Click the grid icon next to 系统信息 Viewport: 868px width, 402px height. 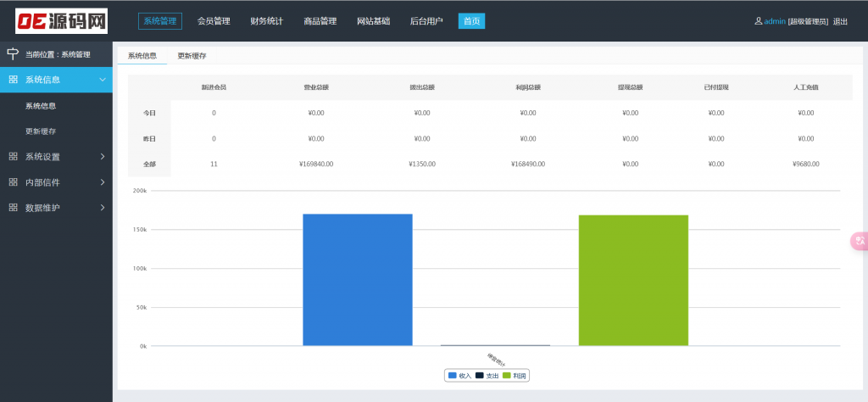(x=13, y=80)
